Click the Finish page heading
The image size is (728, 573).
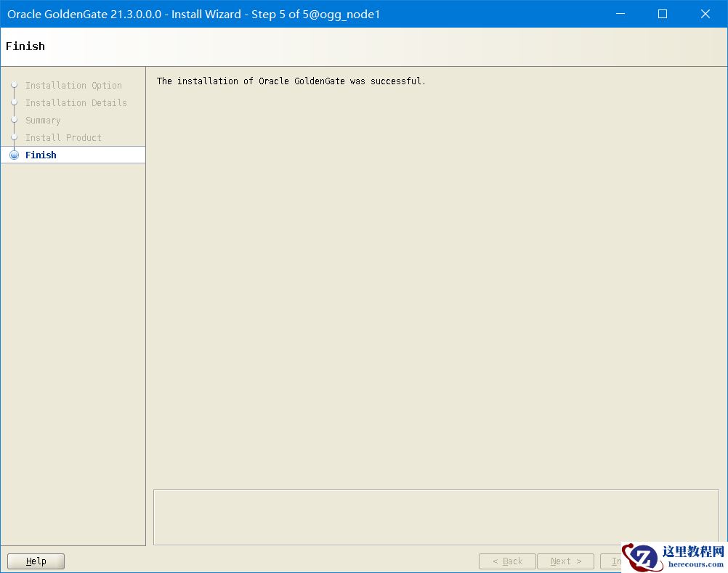click(25, 46)
